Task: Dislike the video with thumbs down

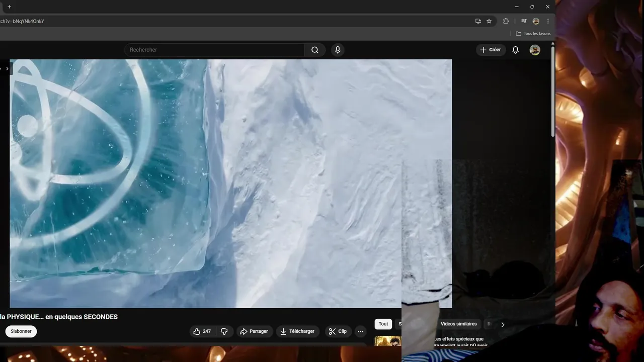Action: pos(224,331)
